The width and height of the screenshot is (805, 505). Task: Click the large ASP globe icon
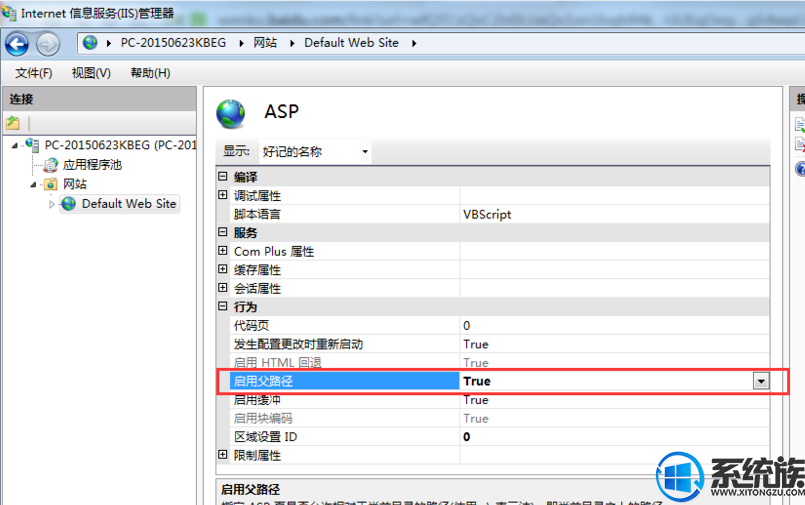point(231,113)
